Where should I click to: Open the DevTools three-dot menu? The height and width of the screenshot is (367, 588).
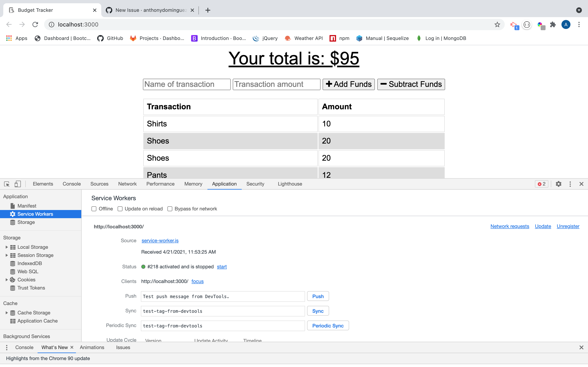pos(570,184)
